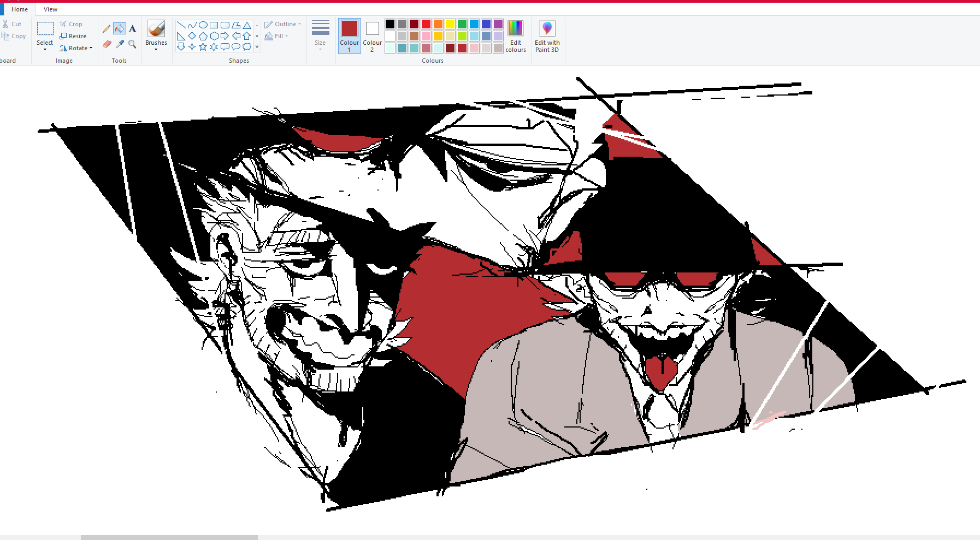Activate Colour 2 background selector
The height and width of the screenshot is (540, 980).
point(372,36)
